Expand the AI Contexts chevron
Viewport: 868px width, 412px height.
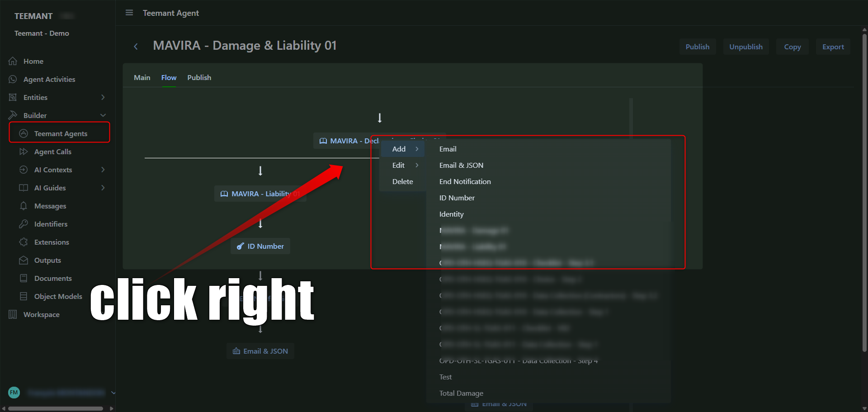click(103, 170)
